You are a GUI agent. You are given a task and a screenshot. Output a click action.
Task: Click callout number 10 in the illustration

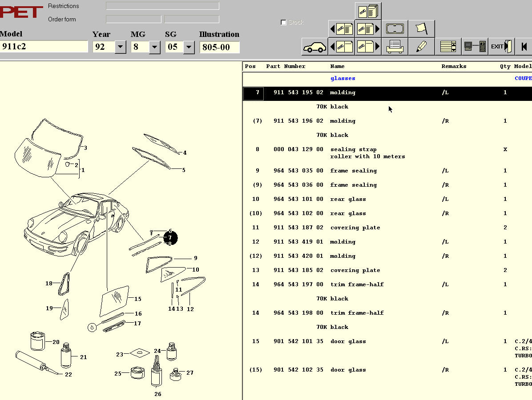pos(196,270)
